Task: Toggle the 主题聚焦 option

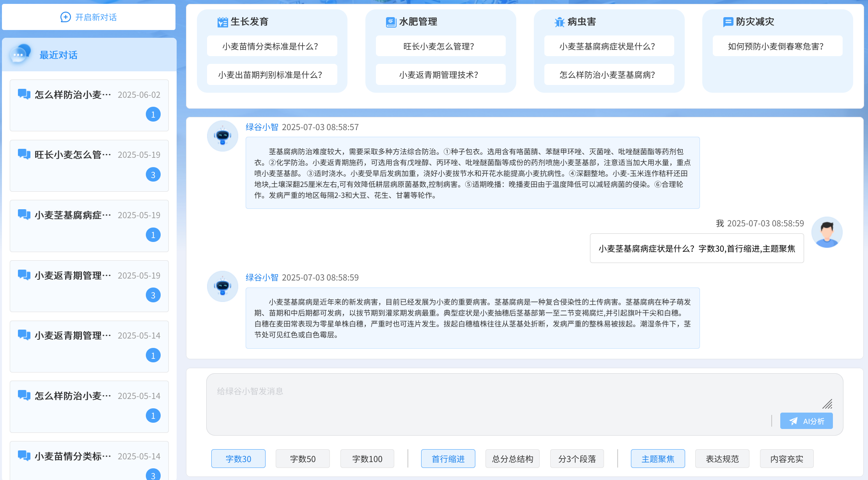Action: coord(658,459)
